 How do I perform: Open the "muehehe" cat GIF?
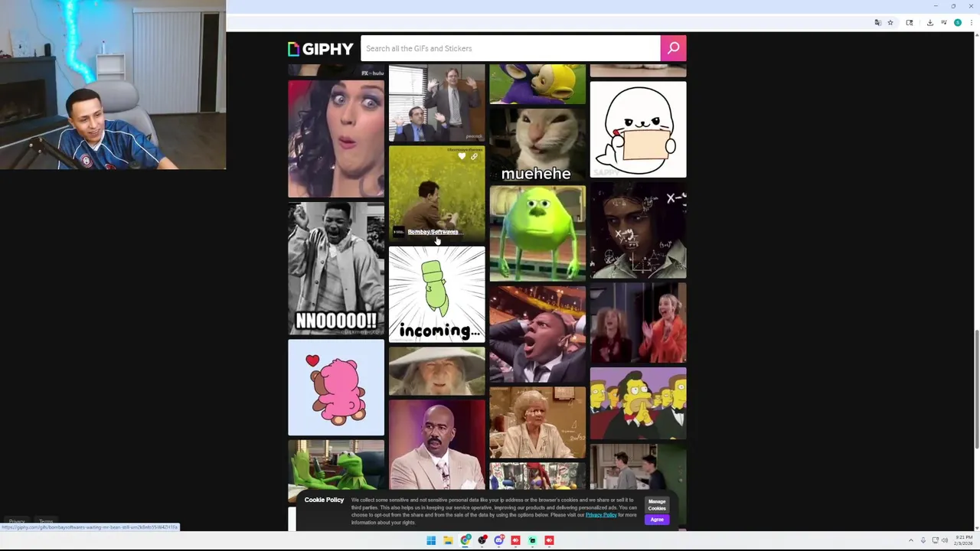point(537,144)
